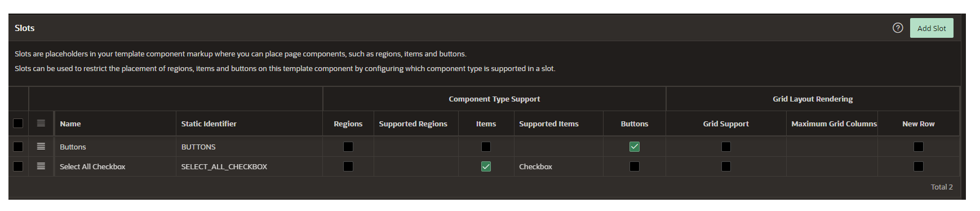This screenshot has width=980, height=211.
Task: Click the drag handle of Select All Checkbox row
Action: [x=41, y=166]
